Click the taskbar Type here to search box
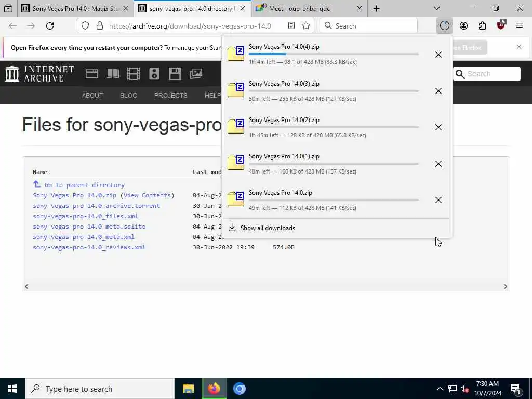532x399 pixels. tap(100, 389)
